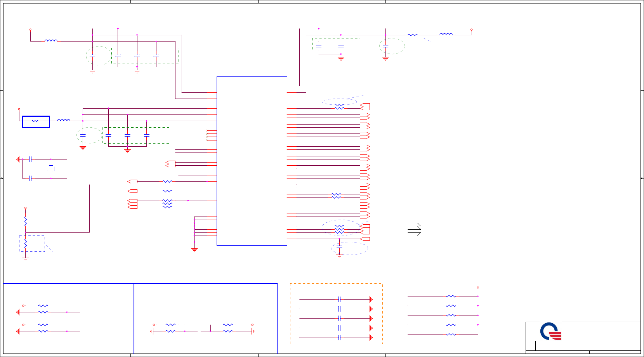The width and height of the screenshot is (644, 357).
Task: Select the resistor inside the solid blue box
Action: (x=35, y=121)
